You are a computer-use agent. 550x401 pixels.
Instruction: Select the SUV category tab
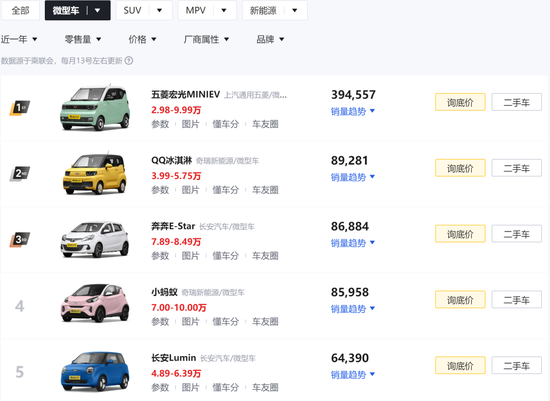(x=132, y=11)
